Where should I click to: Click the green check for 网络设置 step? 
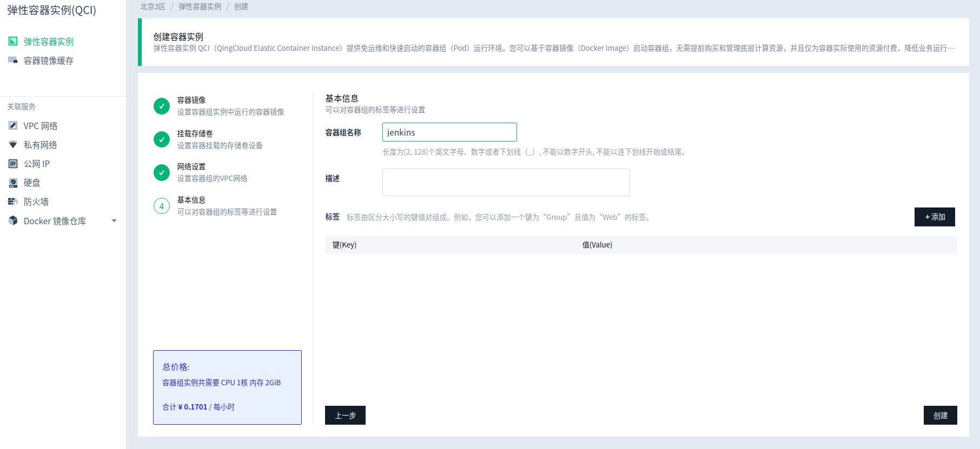tap(162, 172)
